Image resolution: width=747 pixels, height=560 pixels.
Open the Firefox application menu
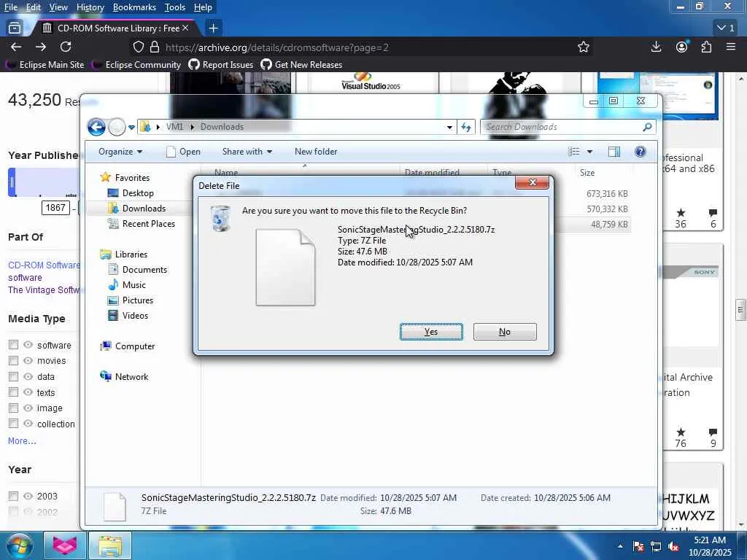tap(731, 47)
